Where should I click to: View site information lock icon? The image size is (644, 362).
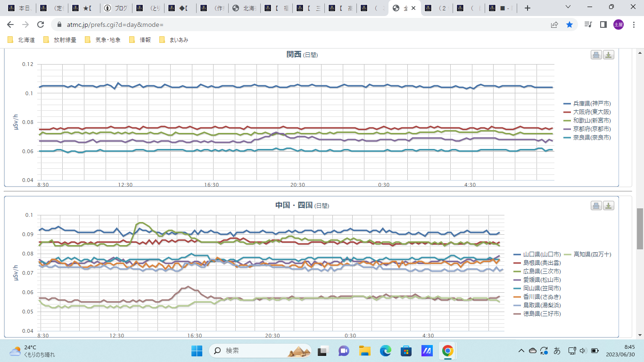click(x=59, y=25)
